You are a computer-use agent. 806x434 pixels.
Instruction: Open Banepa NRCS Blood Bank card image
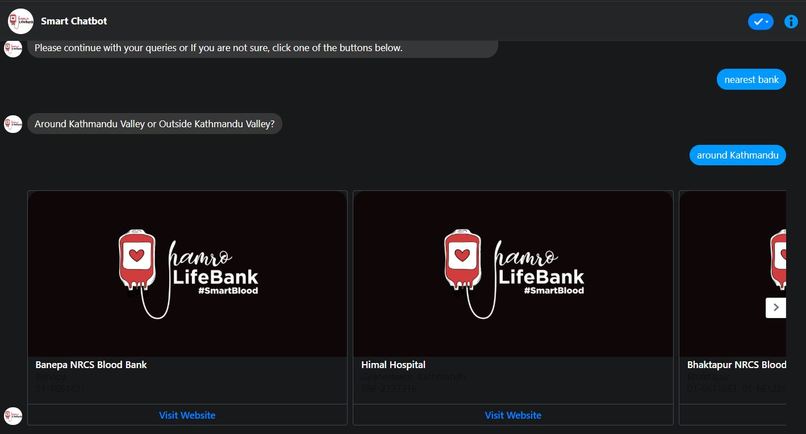click(x=188, y=274)
